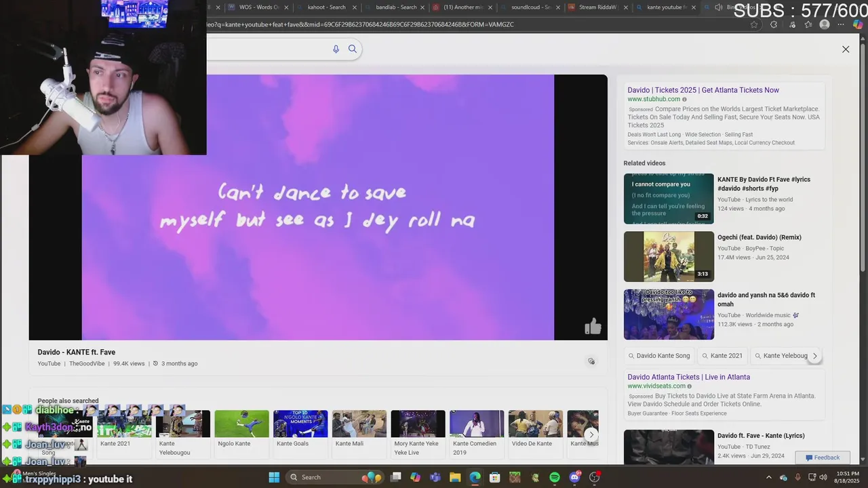Open Ogechi (feat. Davido) Remix thumbnail
The height and width of the screenshot is (488, 868).
pos(669,257)
